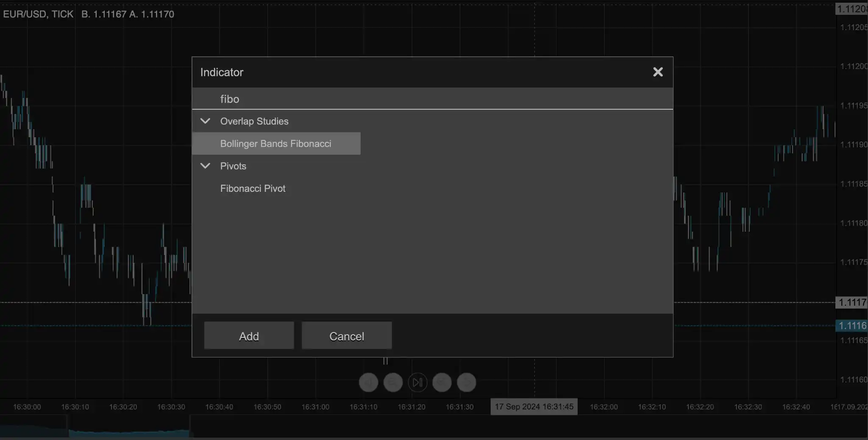Viewport: 868px width, 440px height.
Task: Click the Pivots category label
Action: (x=233, y=166)
